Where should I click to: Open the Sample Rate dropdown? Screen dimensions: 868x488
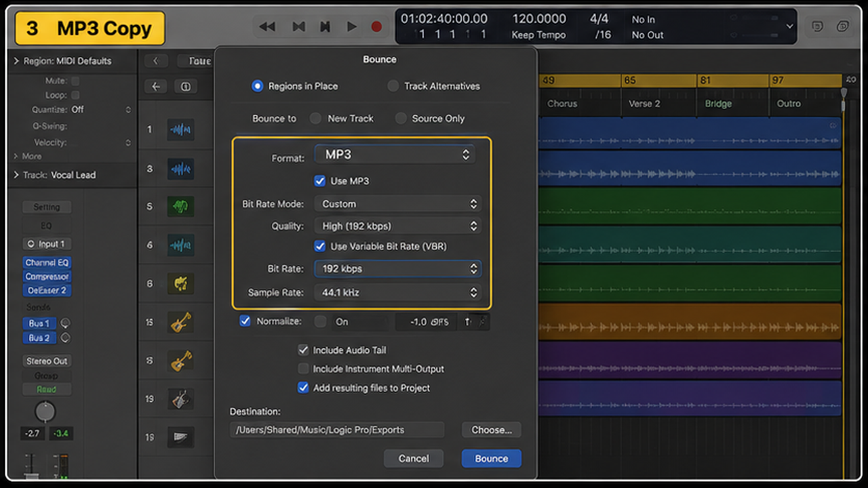coord(397,293)
